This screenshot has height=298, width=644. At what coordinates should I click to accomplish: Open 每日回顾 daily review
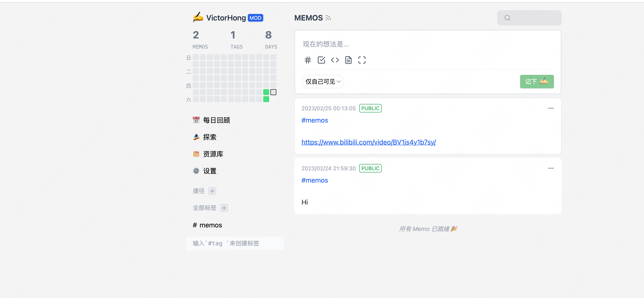pos(216,120)
